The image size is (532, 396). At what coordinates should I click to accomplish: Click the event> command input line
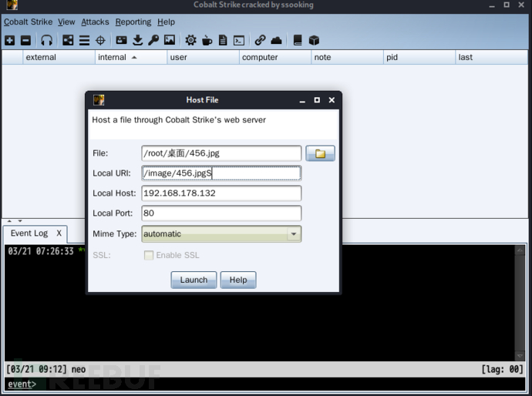[264, 384]
